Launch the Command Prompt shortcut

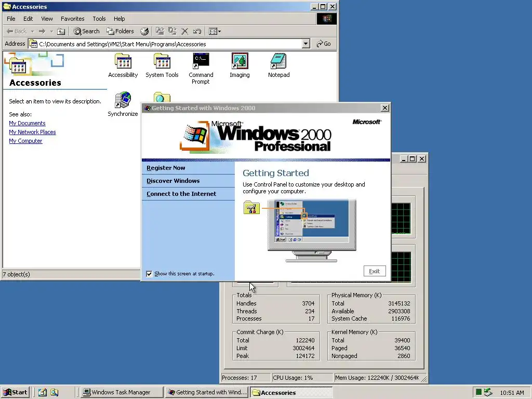(201, 68)
